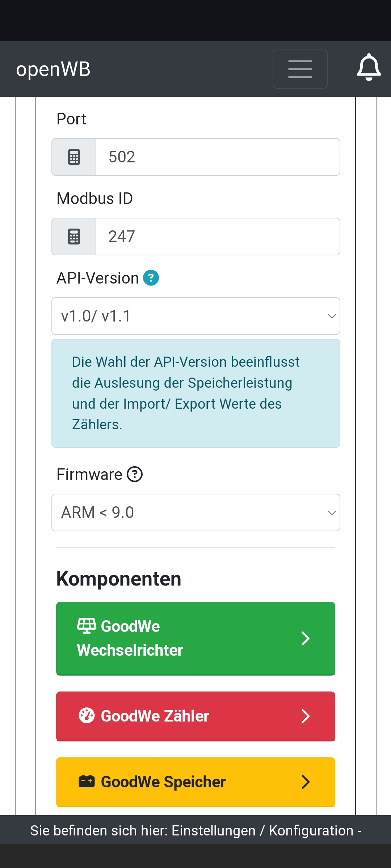Screen dimensions: 391x868
Task: Click the solar panel icon on Wechselrichter
Action: coord(87,626)
